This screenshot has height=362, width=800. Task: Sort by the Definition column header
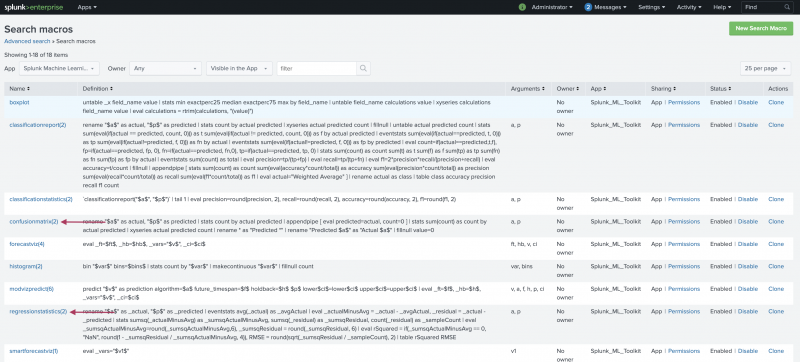(97, 89)
